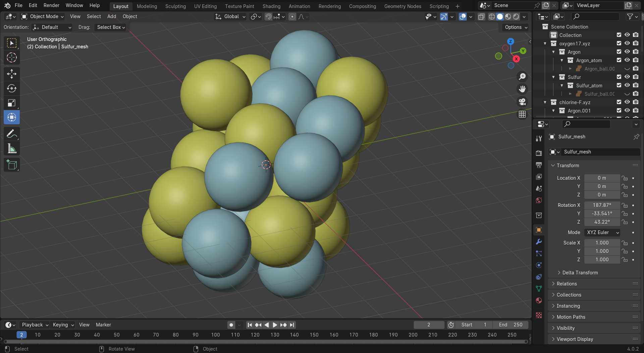Click the Options button in viewport header
Viewport: 644px width, 353px height.
[516, 27]
